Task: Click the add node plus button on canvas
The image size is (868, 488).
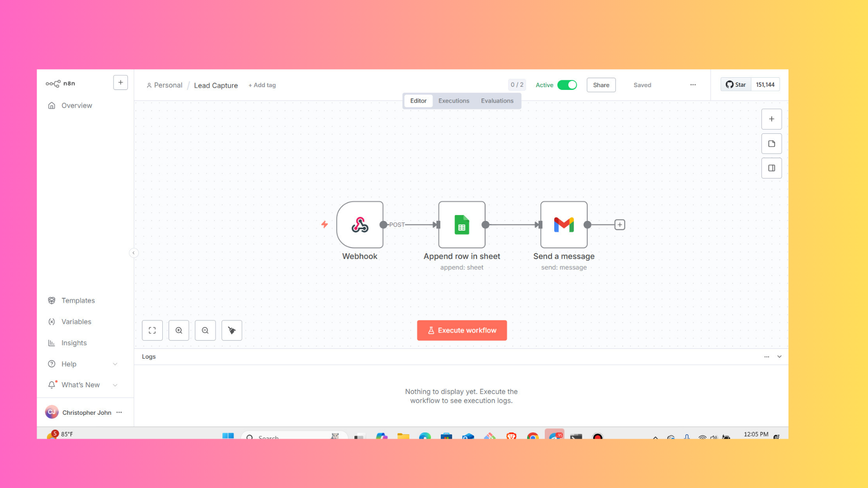Action: 771,119
